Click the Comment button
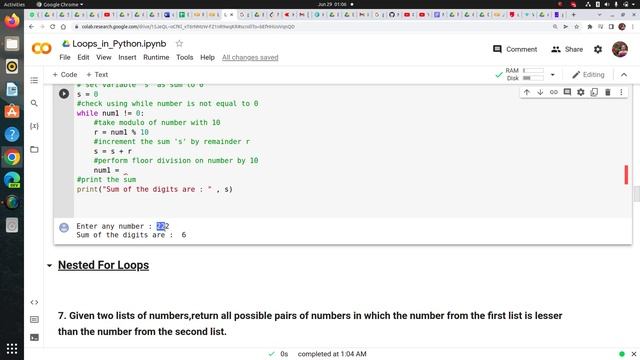The image size is (640, 360). point(515,49)
